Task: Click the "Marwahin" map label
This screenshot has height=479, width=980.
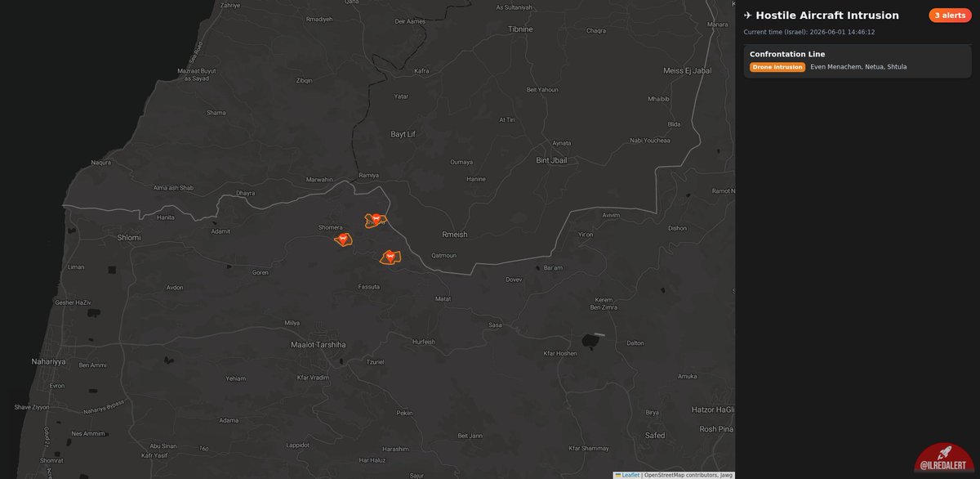Action: pos(319,179)
